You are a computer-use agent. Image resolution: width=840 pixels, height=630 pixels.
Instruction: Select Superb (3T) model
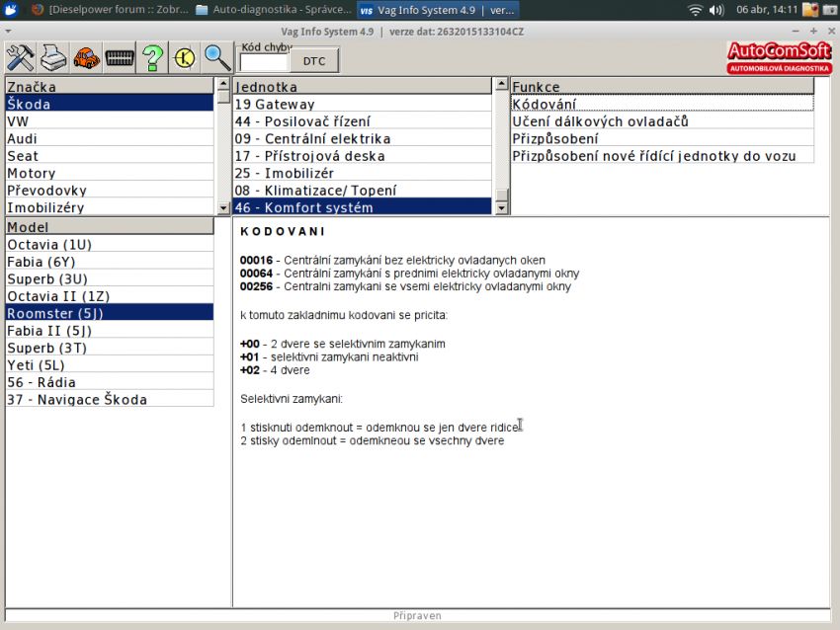110,348
